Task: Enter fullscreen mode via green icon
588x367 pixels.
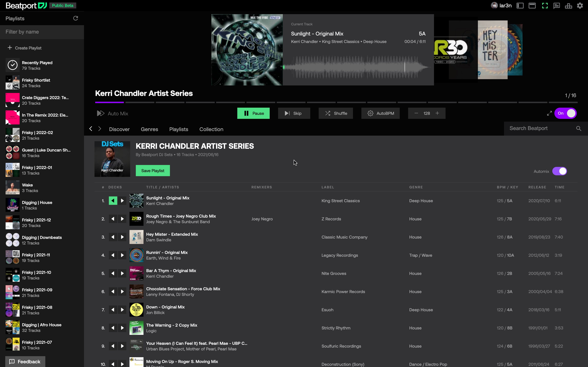Action: pyautogui.click(x=545, y=6)
